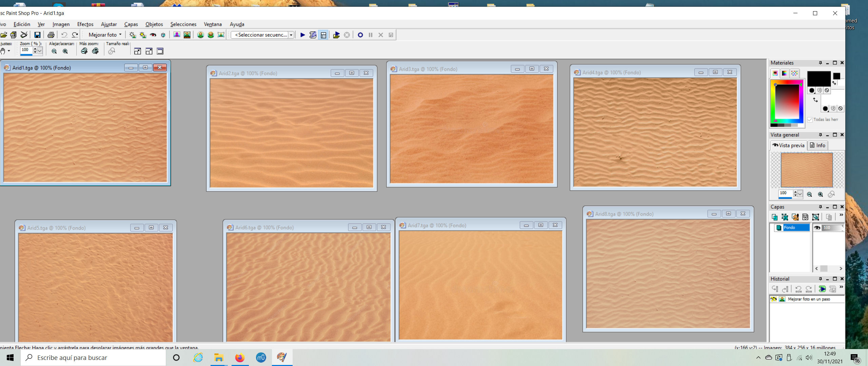Viewport: 868px width, 366px height.
Task: Open the Capas menu
Action: pos(131,24)
